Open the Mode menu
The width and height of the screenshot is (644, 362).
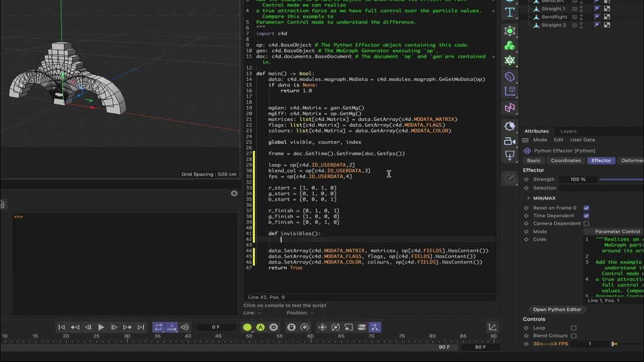540,140
